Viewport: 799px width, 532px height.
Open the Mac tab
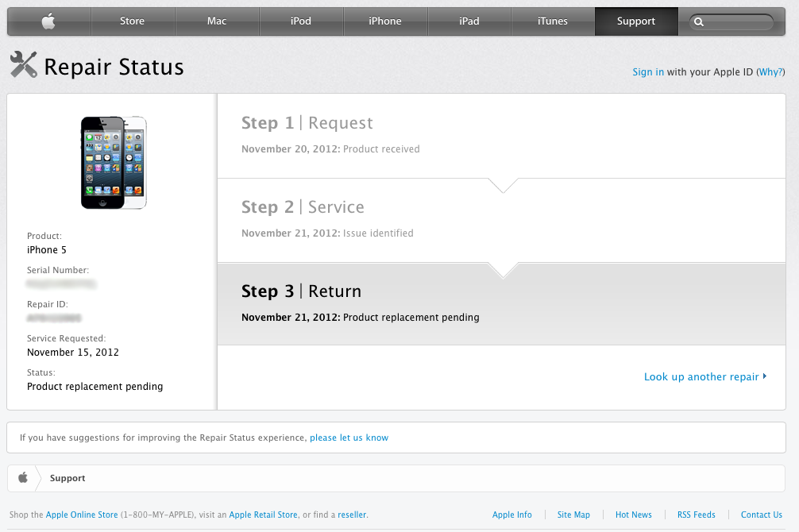[x=217, y=21]
